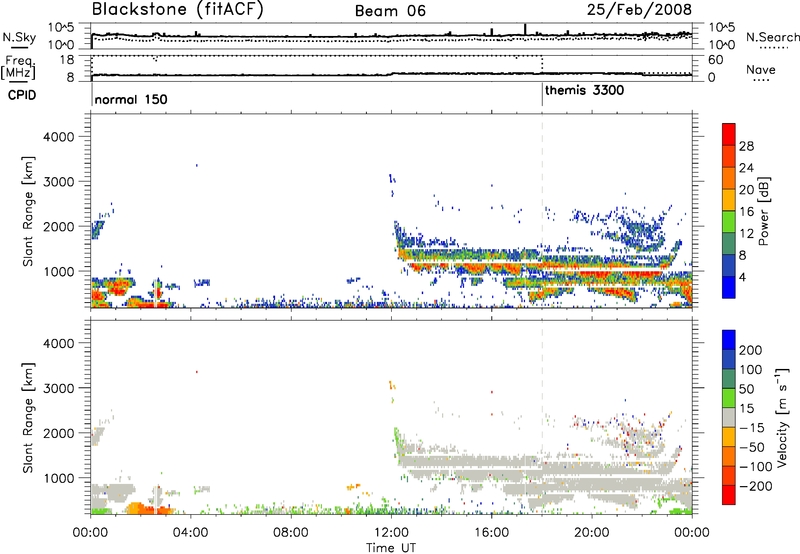This screenshot has height=554, width=800.
Task: Click the '16:00' time tick label
Action: tap(491, 533)
